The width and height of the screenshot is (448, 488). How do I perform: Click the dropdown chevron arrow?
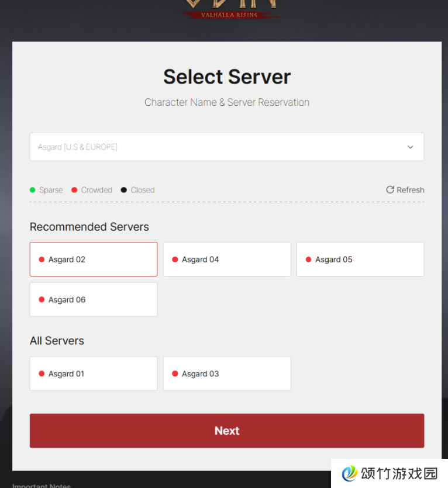click(x=411, y=147)
